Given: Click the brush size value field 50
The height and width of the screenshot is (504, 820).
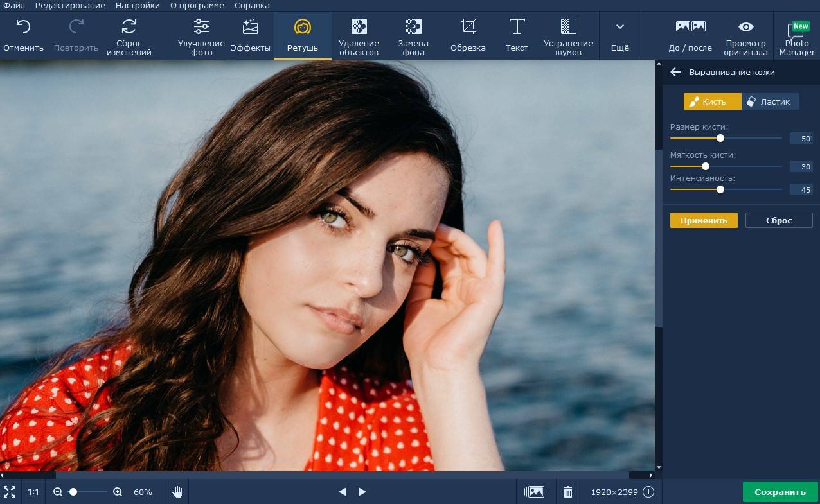Looking at the screenshot, I should 801,139.
